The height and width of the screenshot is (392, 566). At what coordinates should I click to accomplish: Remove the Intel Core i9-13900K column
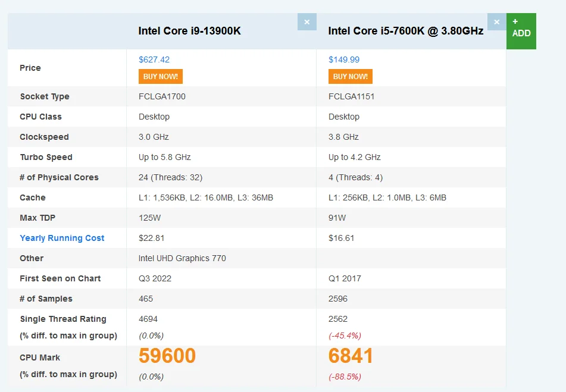pos(307,22)
